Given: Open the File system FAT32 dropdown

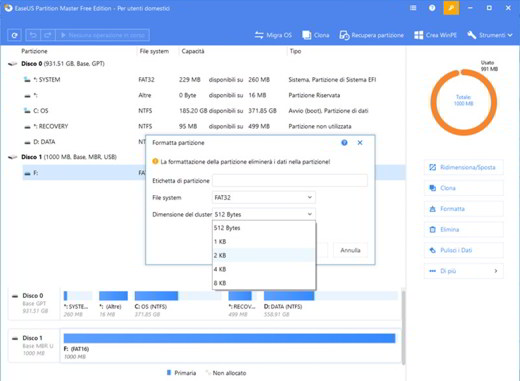Looking at the screenshot, I should pos(263,197).
